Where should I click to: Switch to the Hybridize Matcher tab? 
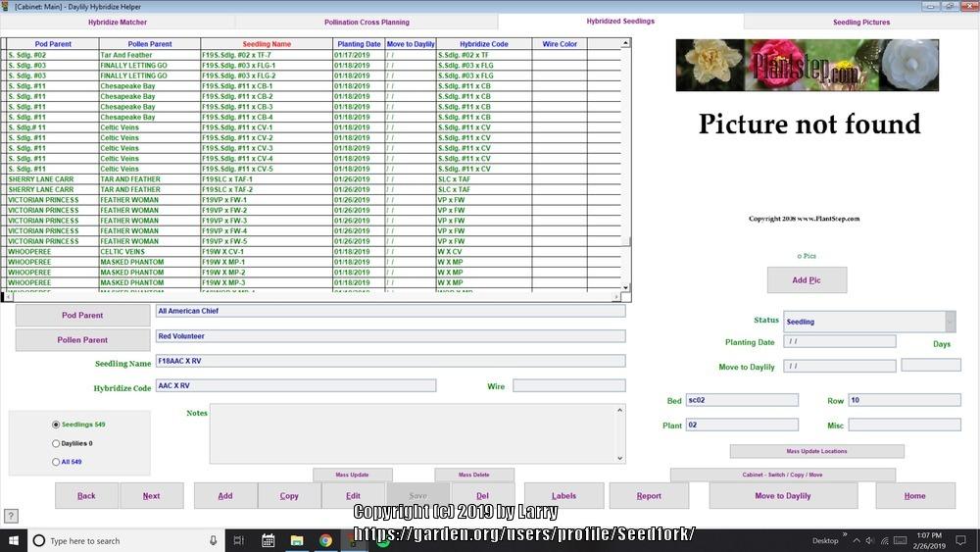coord(118,22)
